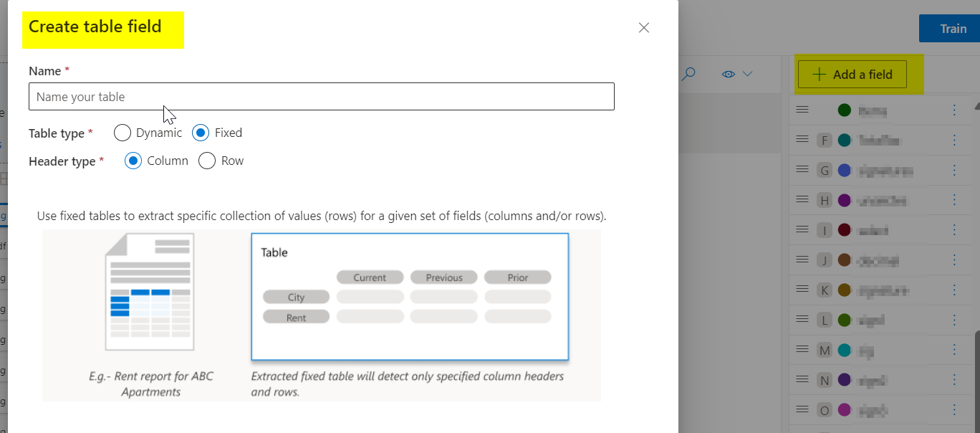Click the Name your table input field
980x433 pixels.
pos(321,96)
